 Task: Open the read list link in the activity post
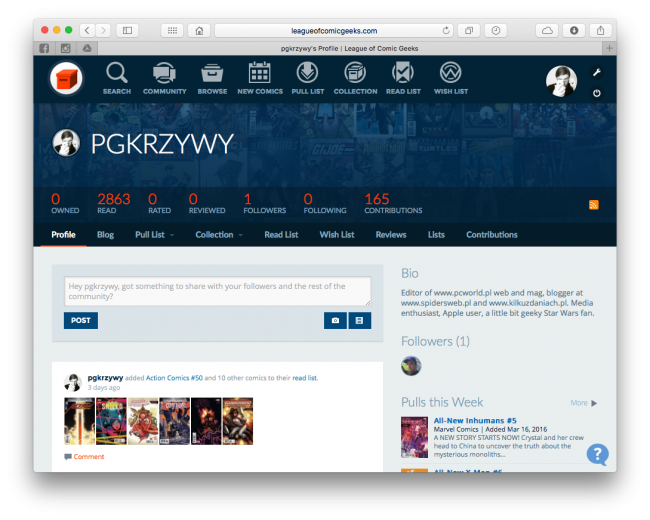[x=305, y=378]
